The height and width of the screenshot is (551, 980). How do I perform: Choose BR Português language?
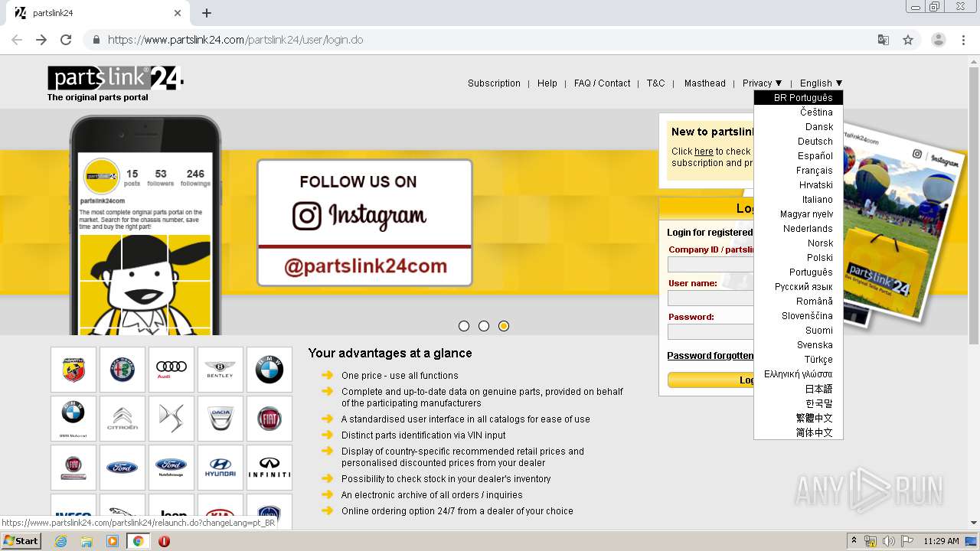tap(799, 98)
